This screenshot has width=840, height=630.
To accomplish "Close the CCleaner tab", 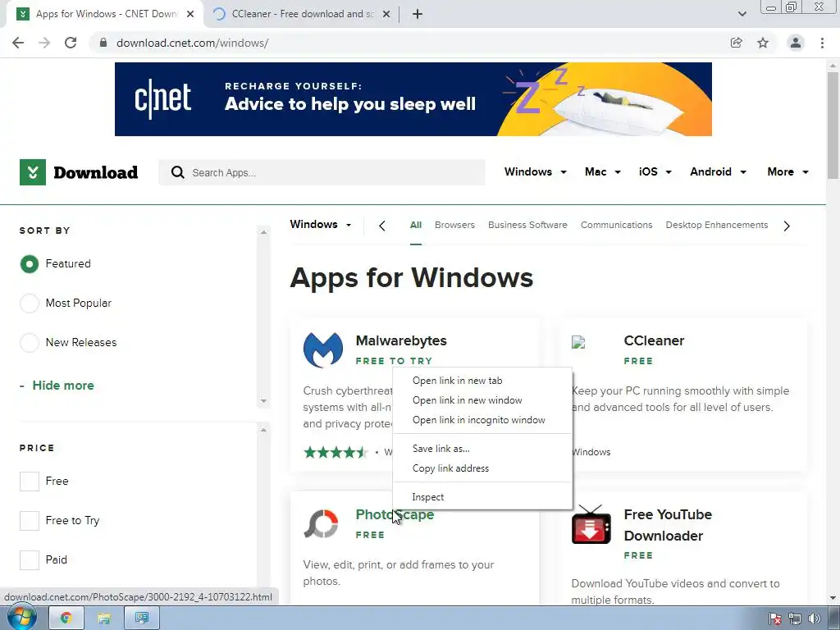I will (386, 15).
